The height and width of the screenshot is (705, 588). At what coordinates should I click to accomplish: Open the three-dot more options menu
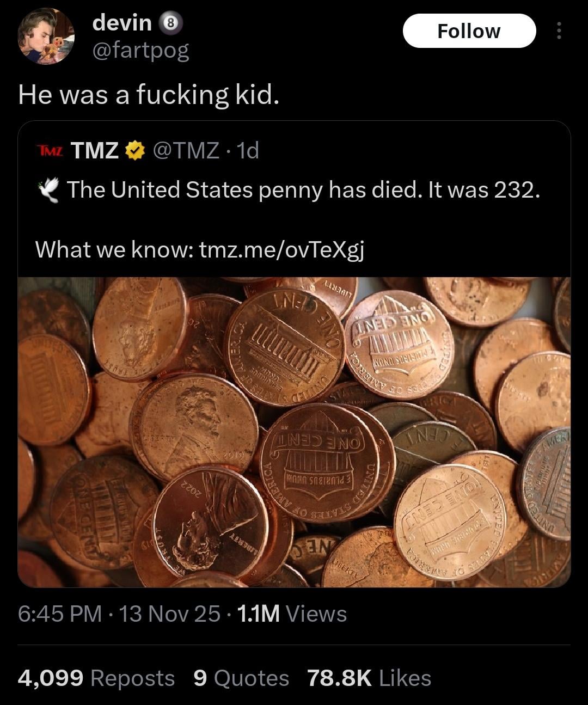tap(558, 31)
